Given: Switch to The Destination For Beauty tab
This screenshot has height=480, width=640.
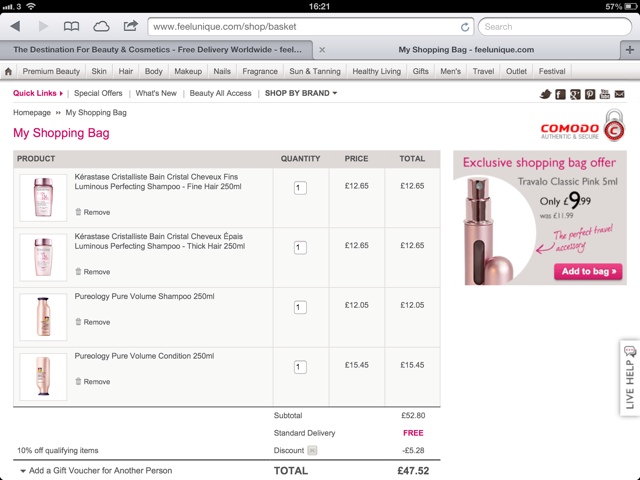Looking at the screenshot, I should tap(157, 50).
